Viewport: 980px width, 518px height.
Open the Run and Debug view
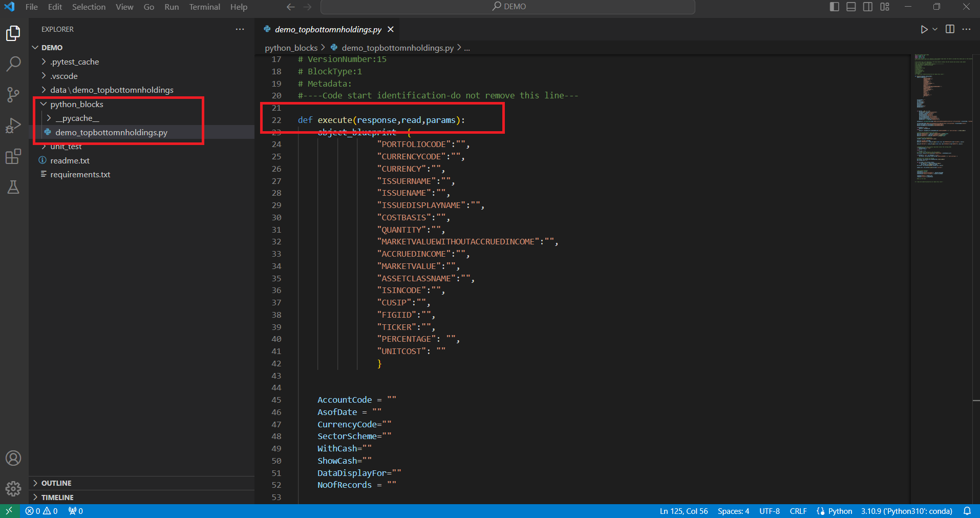tap(13, 126)
